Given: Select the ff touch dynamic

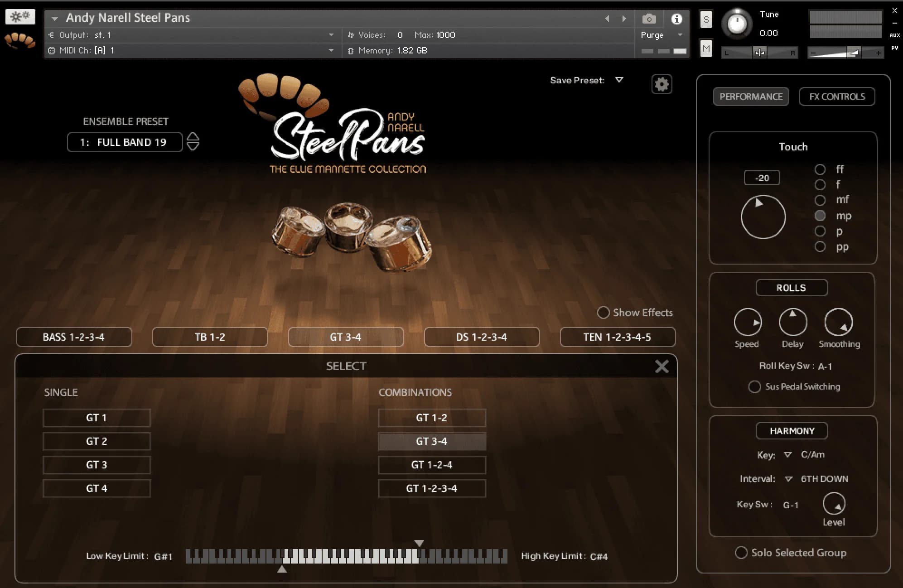Looking at the screenshot, I should click(x=820, y=169).
